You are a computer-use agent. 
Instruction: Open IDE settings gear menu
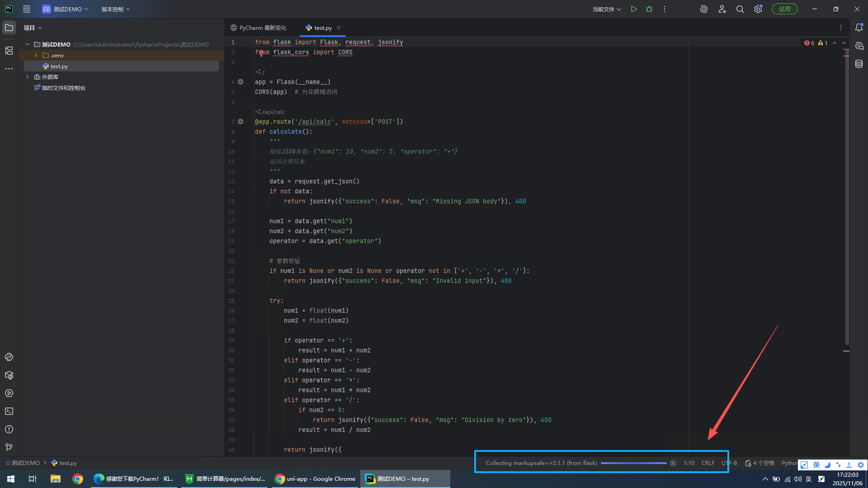coord(758,9)
